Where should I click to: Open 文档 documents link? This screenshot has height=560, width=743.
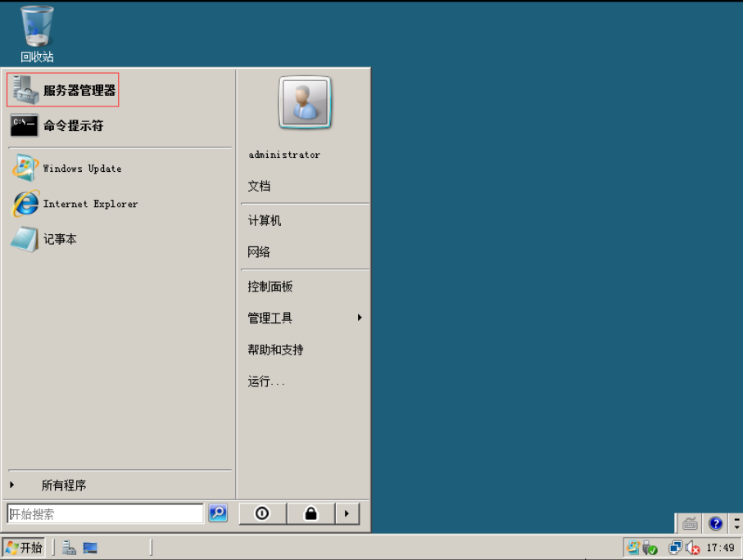click(259, 186)
